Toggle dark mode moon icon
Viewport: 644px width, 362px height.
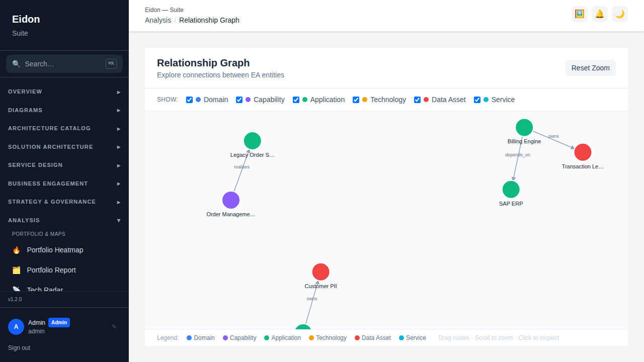click(620, 14)
